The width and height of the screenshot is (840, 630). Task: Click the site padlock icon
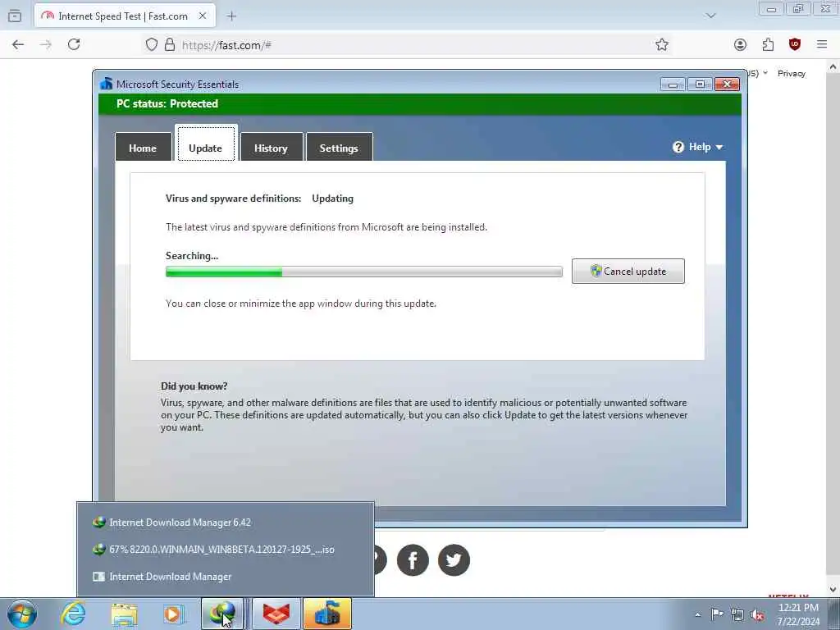tap(170, 44)
